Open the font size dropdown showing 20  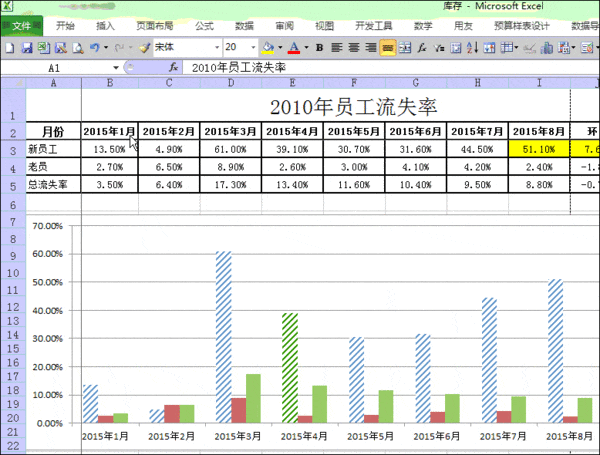pos(253,48)
